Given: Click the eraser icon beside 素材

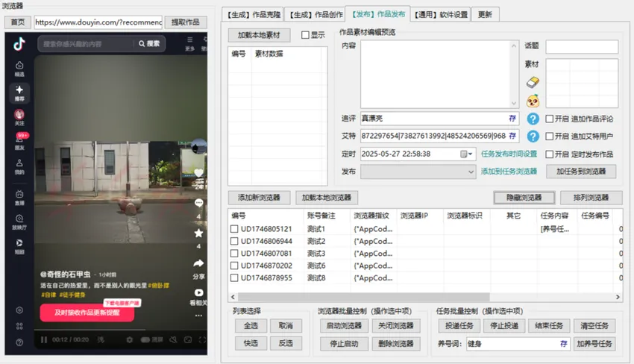Looking at the screenshot, I should click(x=533, y=83).
